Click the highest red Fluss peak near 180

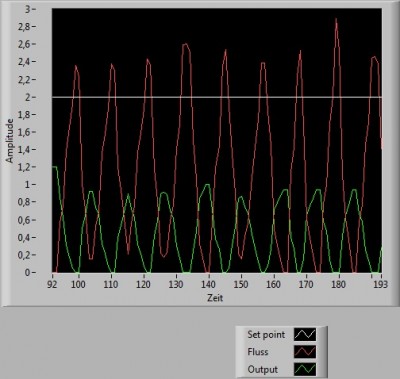[x=336, y=21]
